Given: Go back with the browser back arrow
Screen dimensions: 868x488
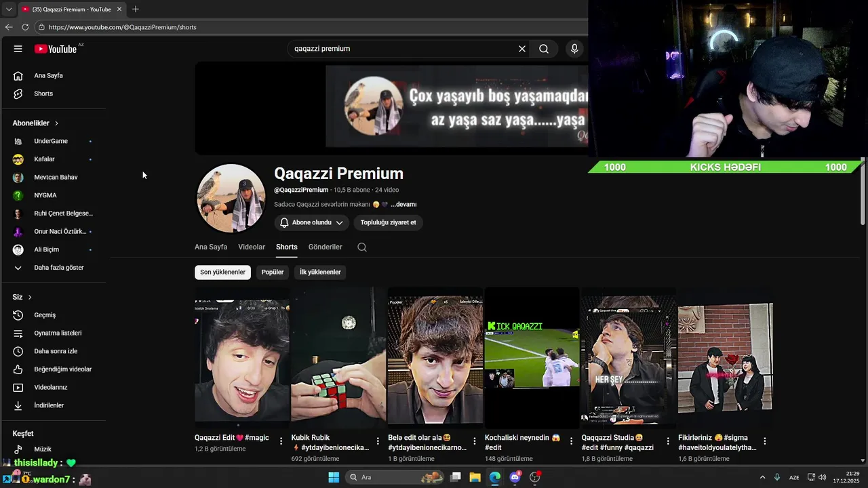Looking at the screenshot, I should (x=9, y=27).
